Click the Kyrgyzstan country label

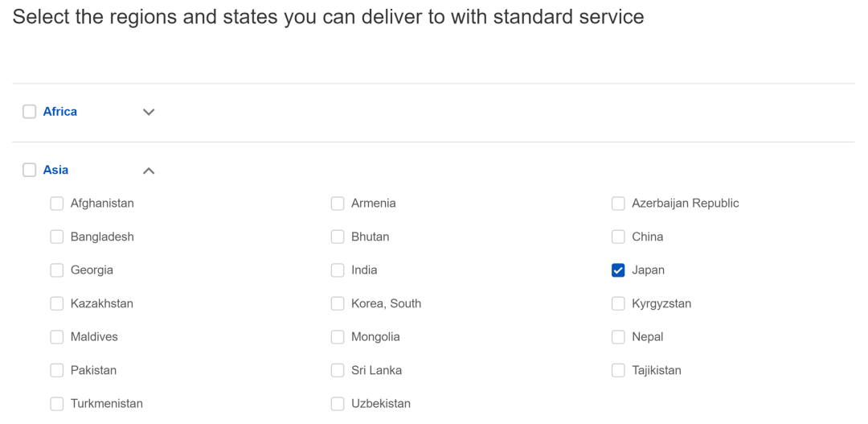(661, 303)
